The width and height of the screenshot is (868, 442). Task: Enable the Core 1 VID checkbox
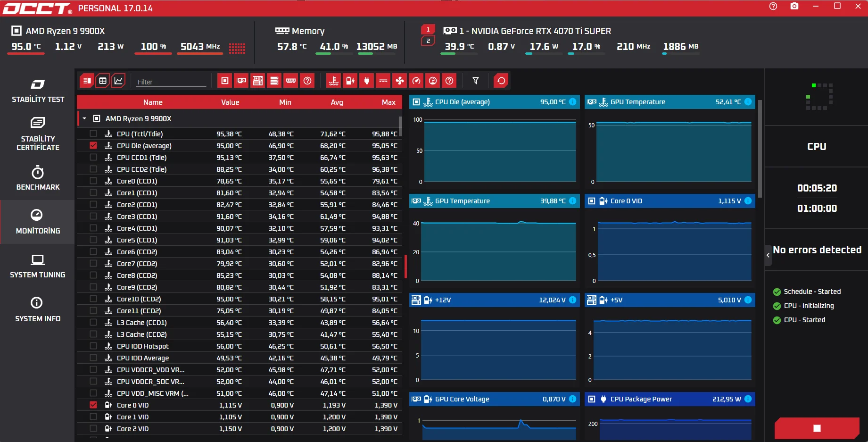(93, 417)
